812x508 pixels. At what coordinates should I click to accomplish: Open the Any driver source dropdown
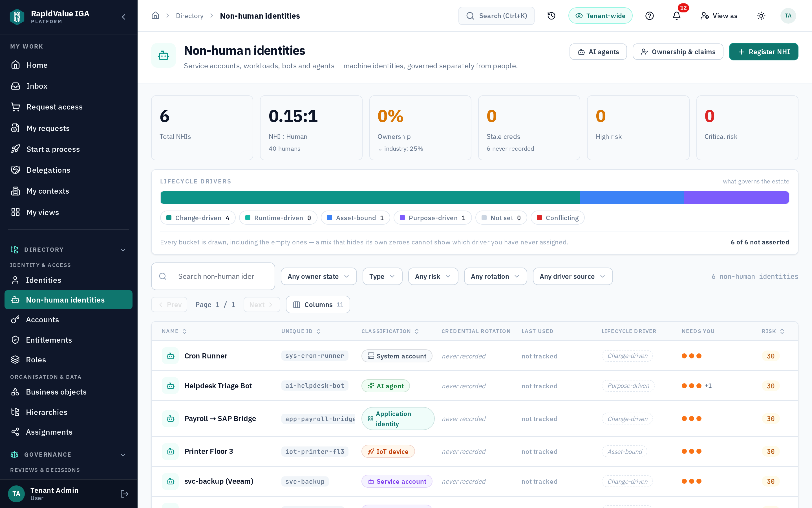[573, 276]
